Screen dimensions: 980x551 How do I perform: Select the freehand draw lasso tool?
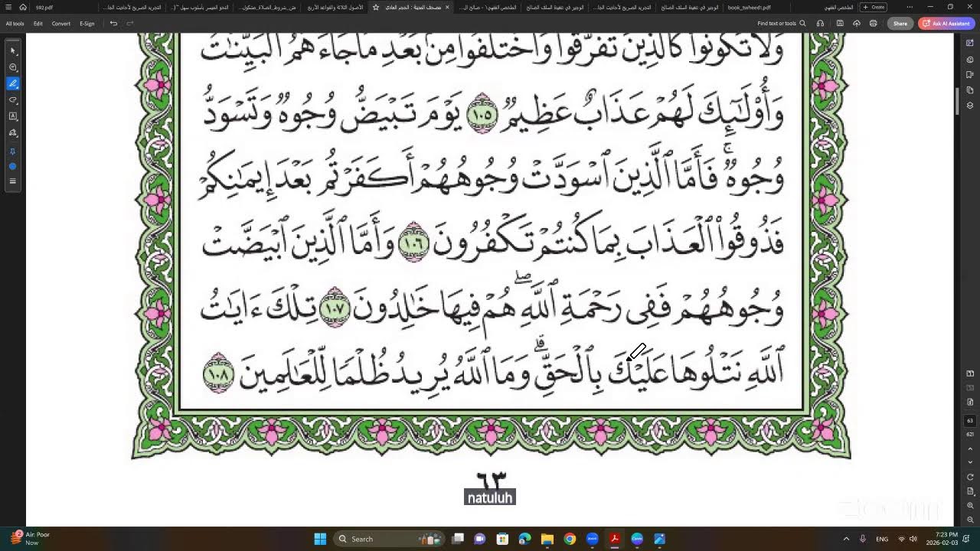click(x=13, y=100)
